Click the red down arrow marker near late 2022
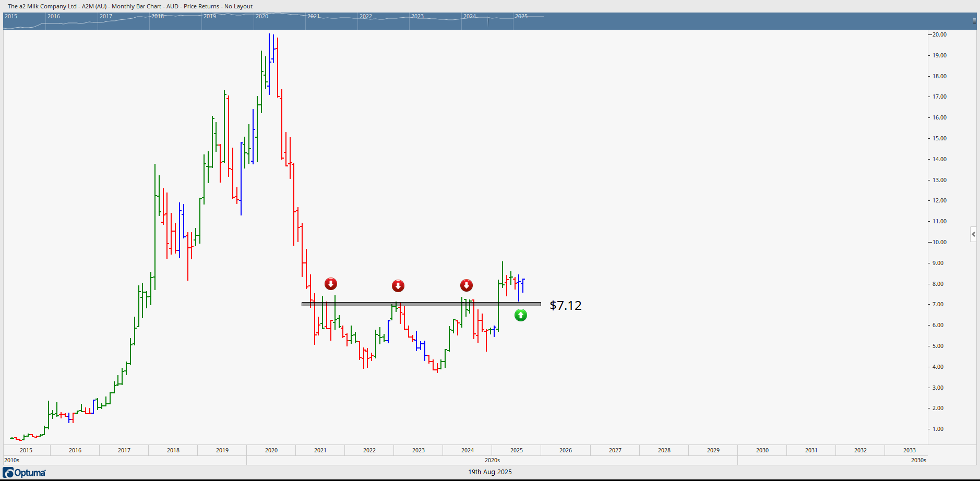This screenshot has height=481, width=980. 398,286
